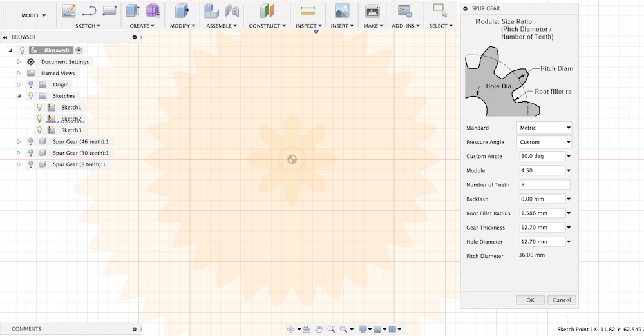The height and width of the screenshot is (336, 644).
Task: Select Sketch2 in the browser tree
Action: (71, 119)
